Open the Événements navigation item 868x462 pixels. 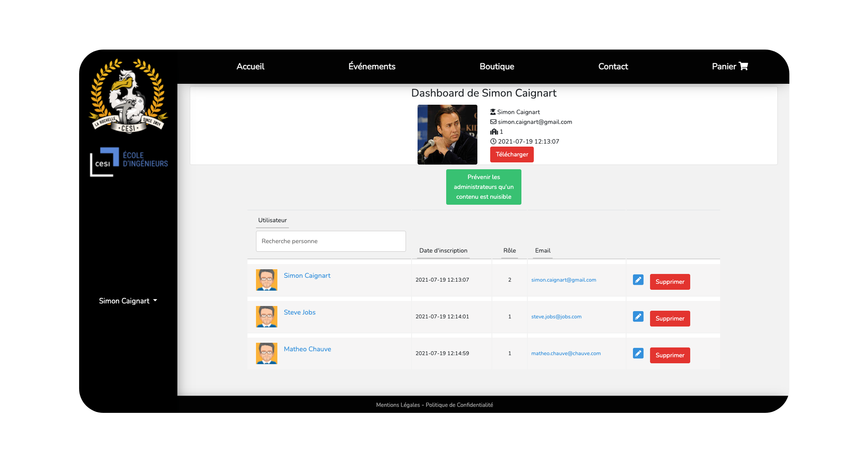(371, 66)
